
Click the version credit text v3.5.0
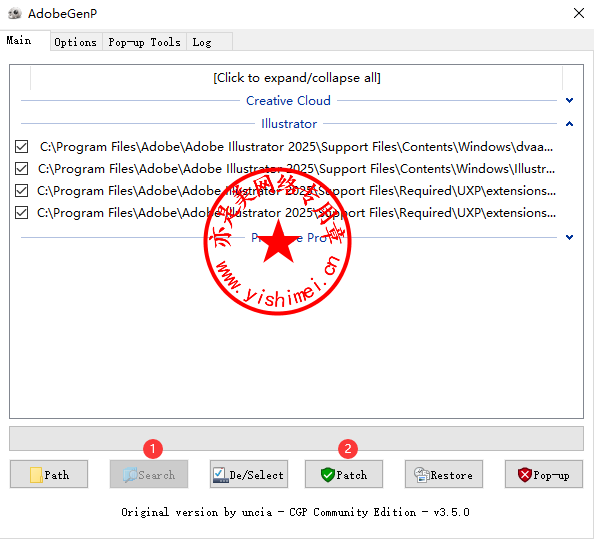(295, 512)
